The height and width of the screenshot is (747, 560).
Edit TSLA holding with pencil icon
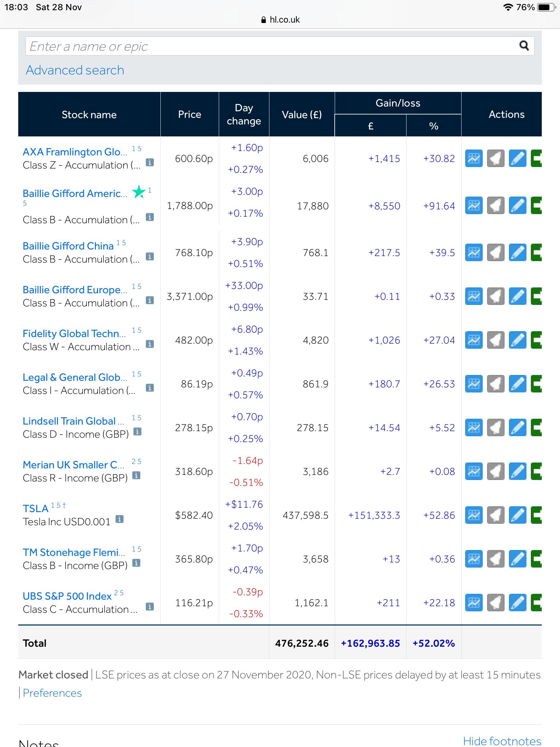point(517,515)
